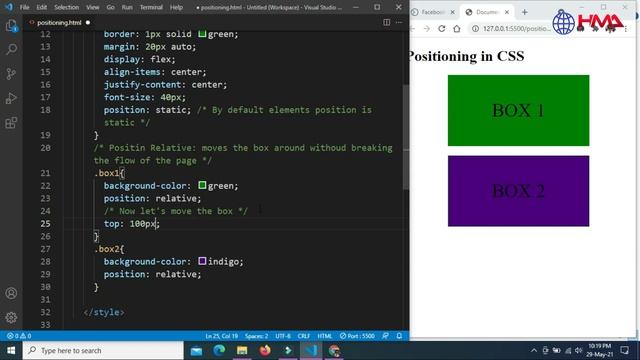Click the errors and warnings status indicator
The width and height of the screenshot is (640, 360).
point(19,336)
